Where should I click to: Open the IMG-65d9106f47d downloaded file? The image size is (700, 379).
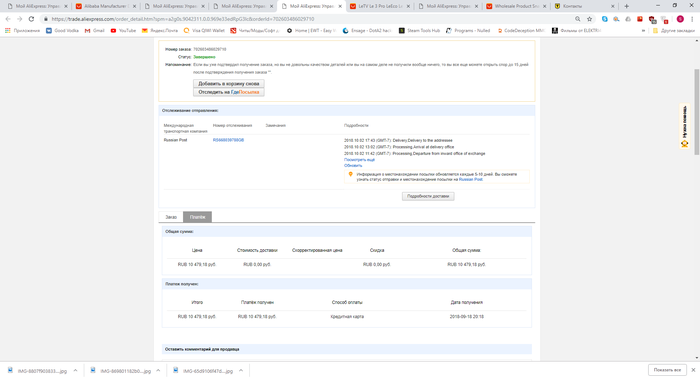tap(204, 371)
